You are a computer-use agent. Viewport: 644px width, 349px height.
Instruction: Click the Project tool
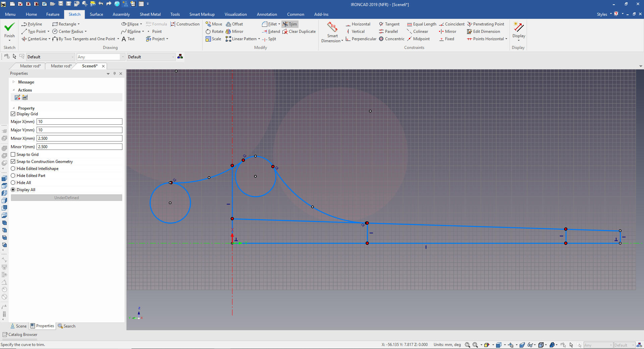(155, 39)
